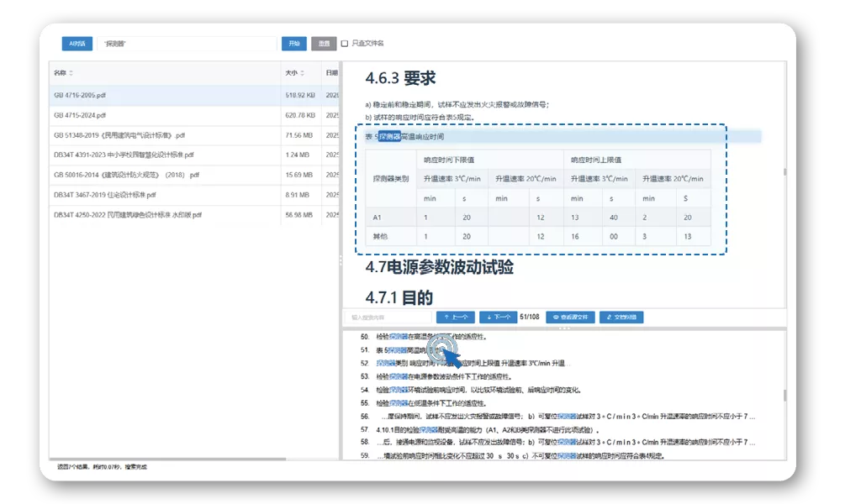
Task: Go to previous match with 上一个
Action: 455,317
